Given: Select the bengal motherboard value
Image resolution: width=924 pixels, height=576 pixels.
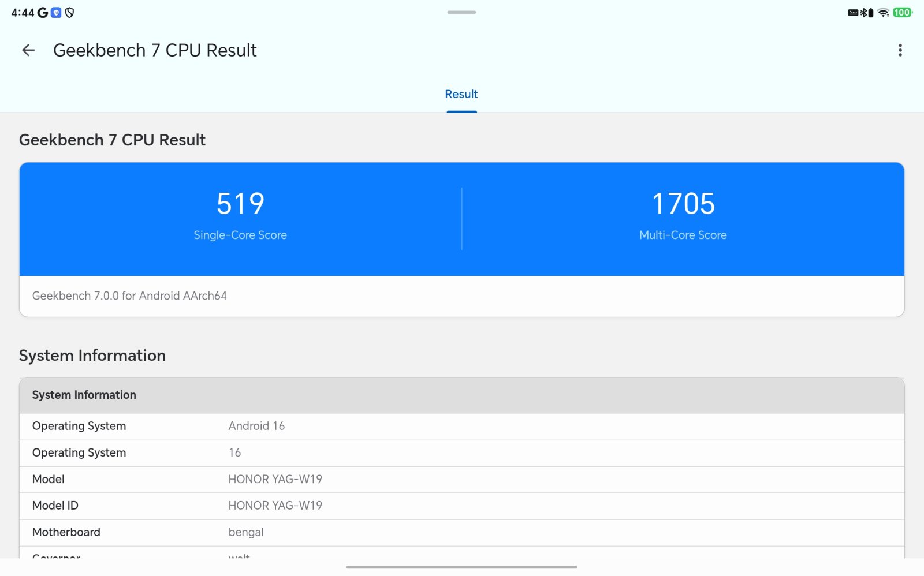Looking at the screenshot, I should coord(246,532).
